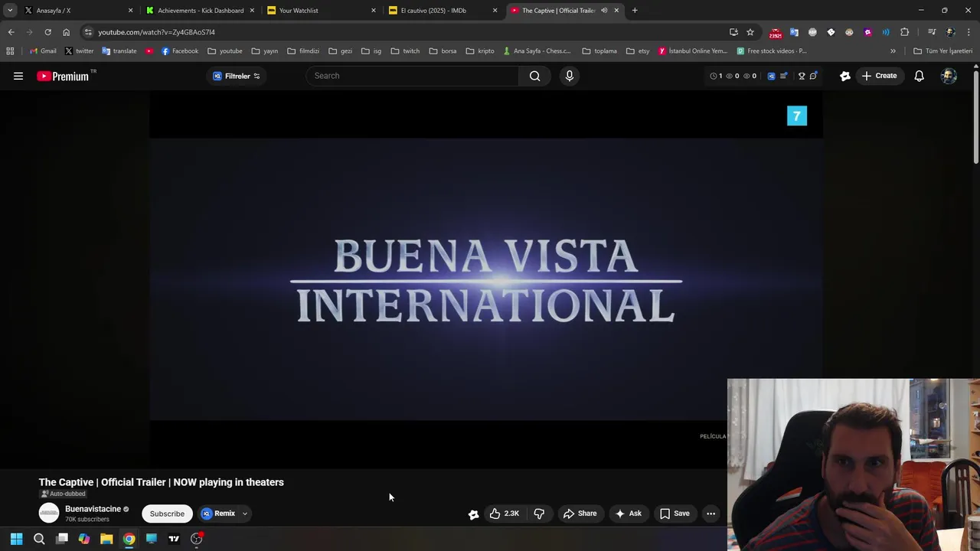Click the red 23921 extension badge
This screenshot has width=980, height=551.
pos(776,33)
